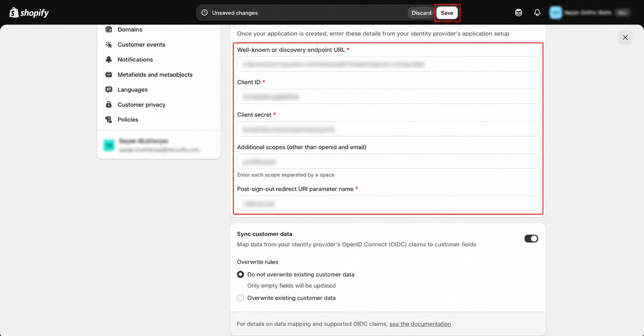Click the store name in top bar
644x336 pixels.
click(x=588, y=13)
